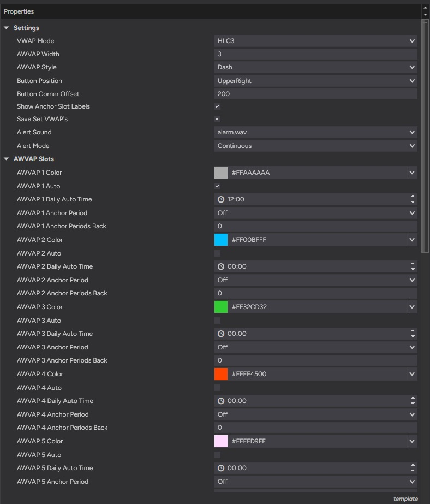Screen dimensions: 430x504
Task: Decrease AWVAP 2 Daily Auto Time with down arrow
Action: pyautogui.click(x=413, y=269)
